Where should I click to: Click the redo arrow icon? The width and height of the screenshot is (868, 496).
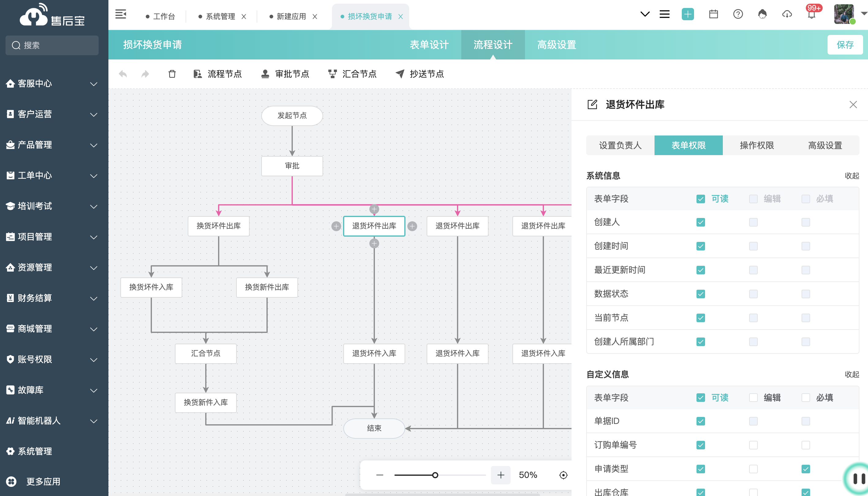click(145, 74)
